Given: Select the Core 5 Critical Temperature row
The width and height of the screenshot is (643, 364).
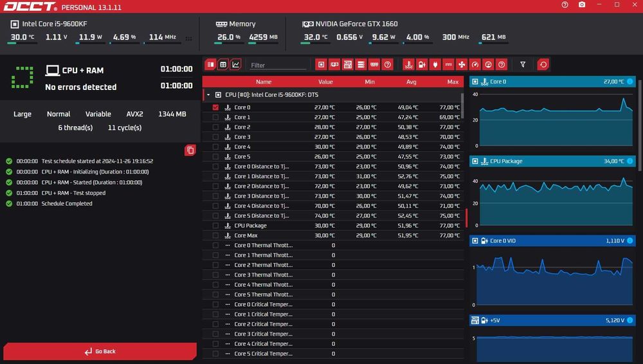Looking at the screenshot, I should (x=333, y=353).
